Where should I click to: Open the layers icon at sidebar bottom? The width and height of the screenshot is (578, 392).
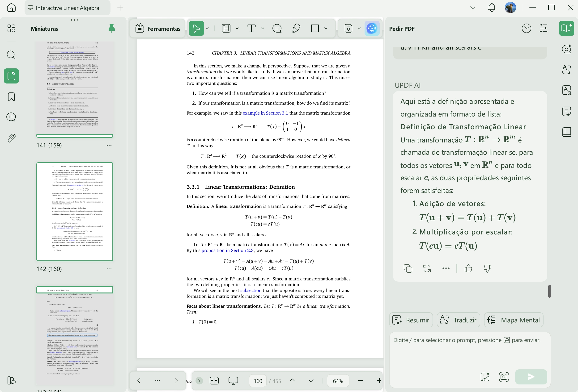click(x=11, y=380)
